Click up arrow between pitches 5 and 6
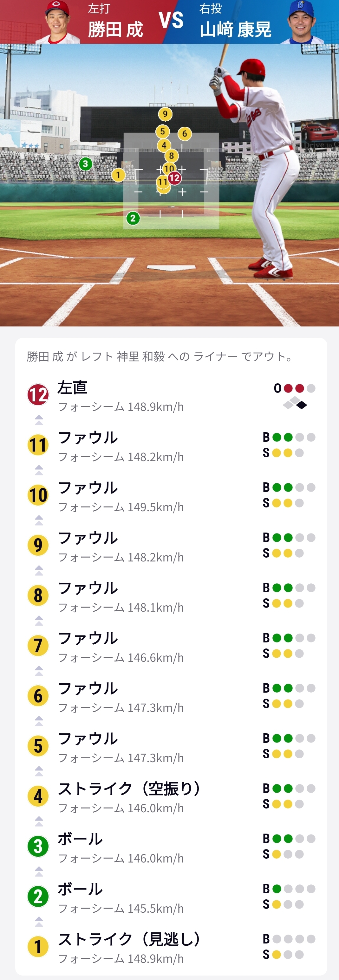Viewport: 339px width, 980px height. (x=39, y=721)
